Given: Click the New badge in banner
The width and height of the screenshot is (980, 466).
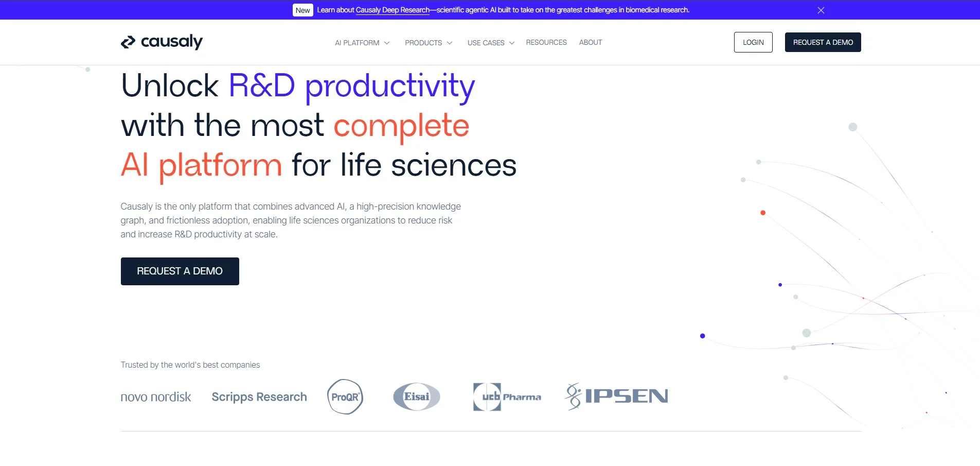Looking at the screenshot, I should tap(302, 10).
